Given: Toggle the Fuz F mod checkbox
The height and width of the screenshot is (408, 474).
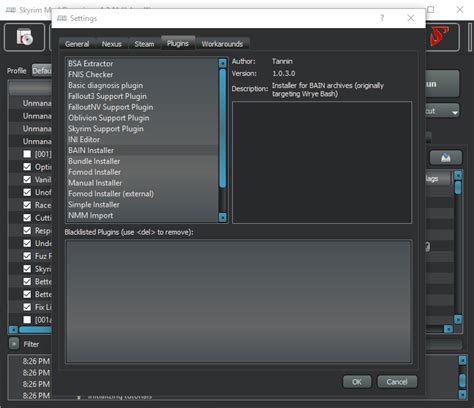Looking at the screenshot, I should tap(27, 256).
